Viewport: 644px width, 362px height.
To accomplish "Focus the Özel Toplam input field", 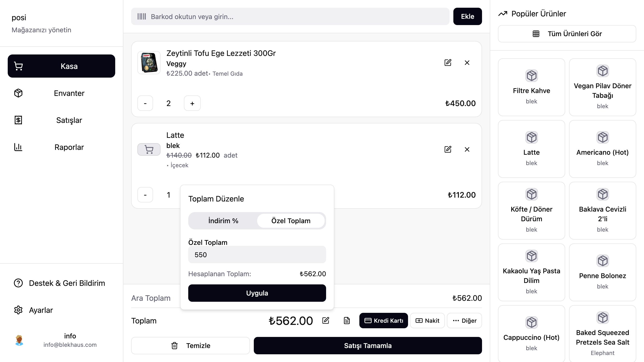I will tap(257, 255).
